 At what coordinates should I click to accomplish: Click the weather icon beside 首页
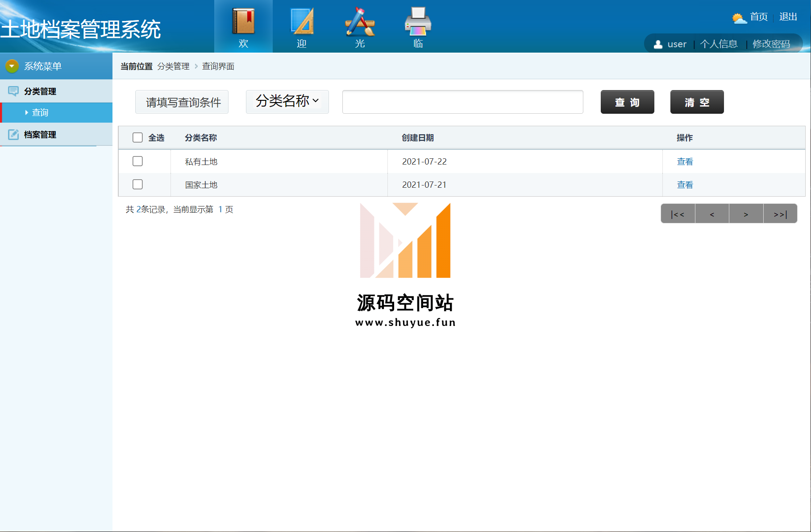[x=739, y=18]
